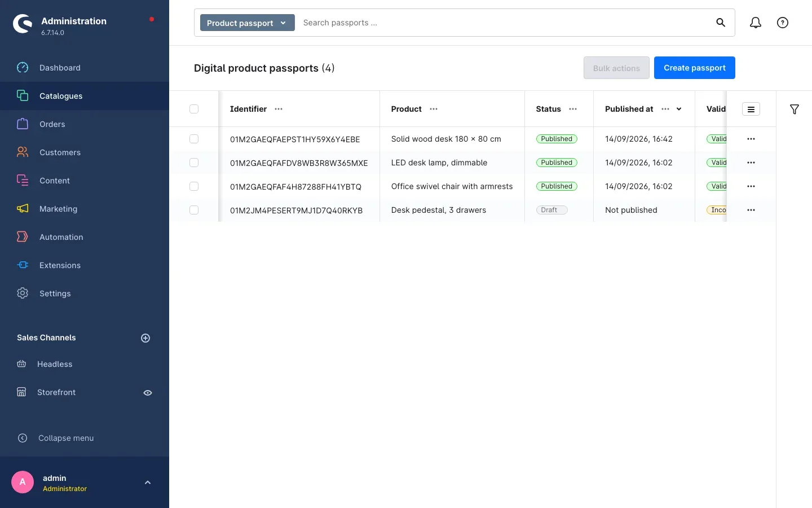Select the Office swivel chair passport checkbox
Screen dimensions: 812x508
coord(194,186)
